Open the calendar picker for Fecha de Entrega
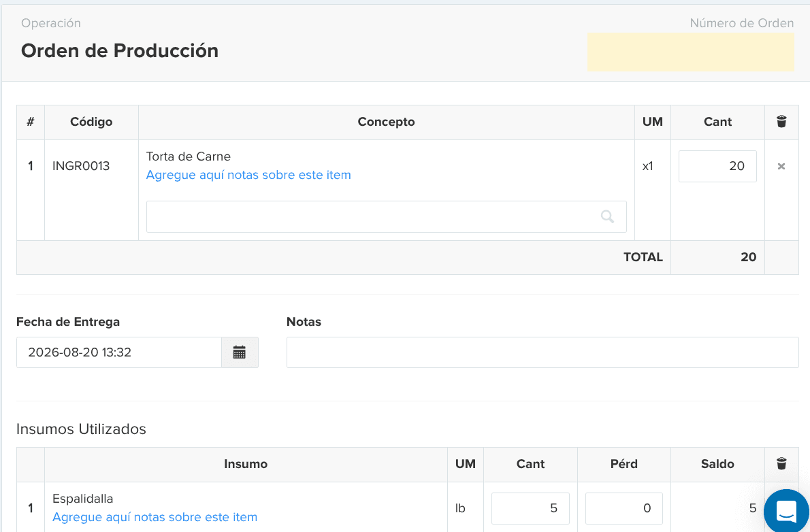Viewport: 810px width, 532px height. (x=239, y=352)
